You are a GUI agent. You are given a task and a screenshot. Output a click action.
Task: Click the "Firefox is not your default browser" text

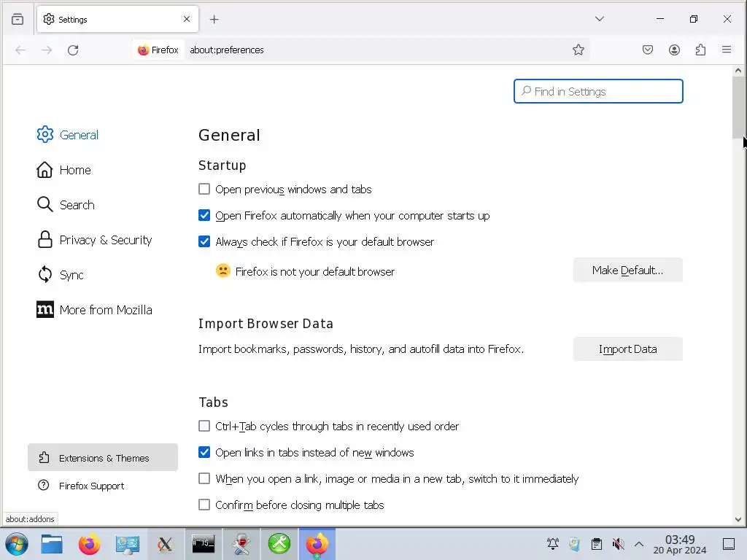click(x=315, y=271)
